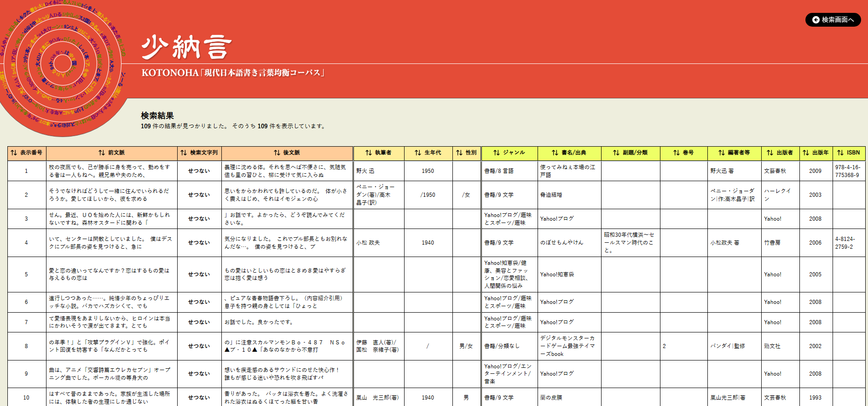
Task: Select the 検索結果 heading
Action: [x=157, y=116]
